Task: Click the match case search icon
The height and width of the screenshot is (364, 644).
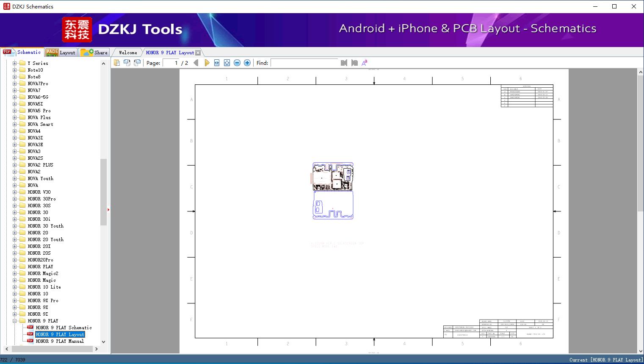Action: [365, 63]
